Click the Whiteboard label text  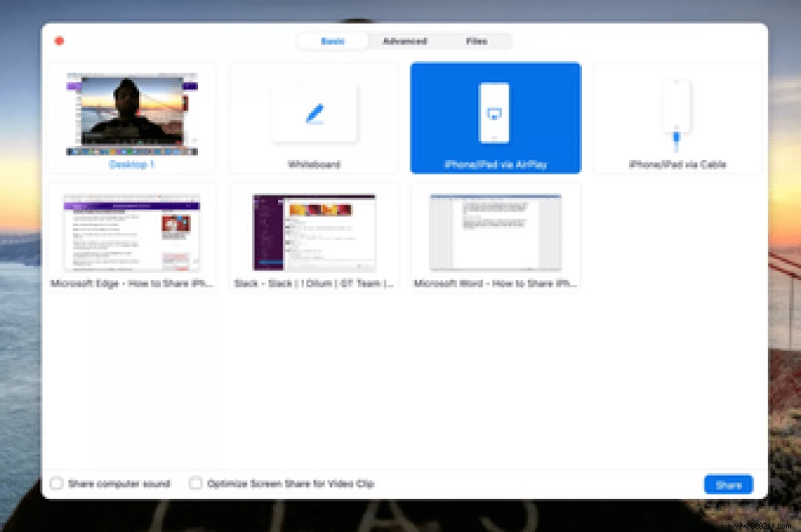click(x=314, y=164)
